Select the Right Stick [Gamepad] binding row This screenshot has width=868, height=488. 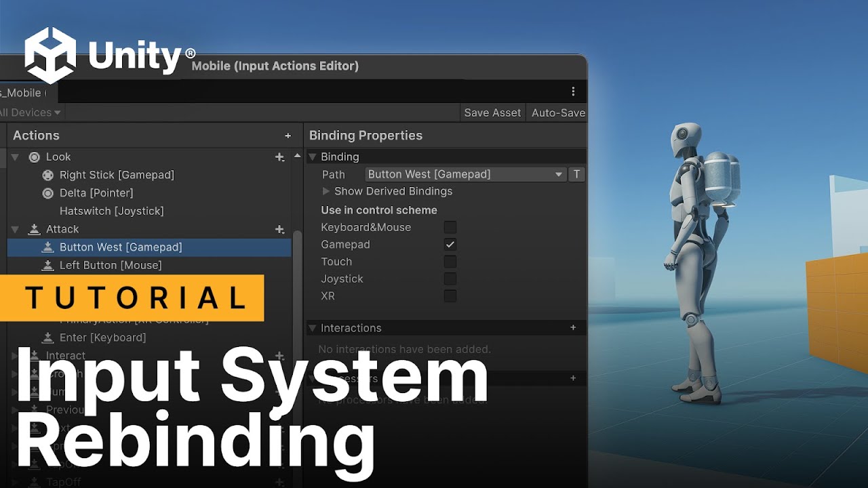[149, 175]
